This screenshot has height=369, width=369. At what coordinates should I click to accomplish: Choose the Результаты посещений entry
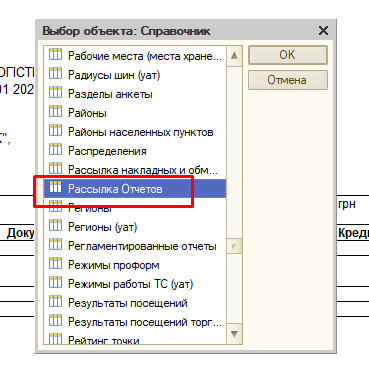pyautogui.click(x=135, y=303)
